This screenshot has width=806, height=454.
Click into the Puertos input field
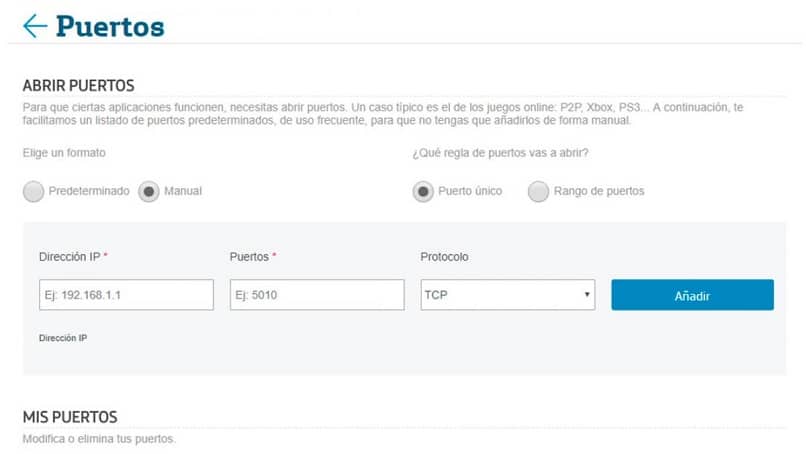316,295
